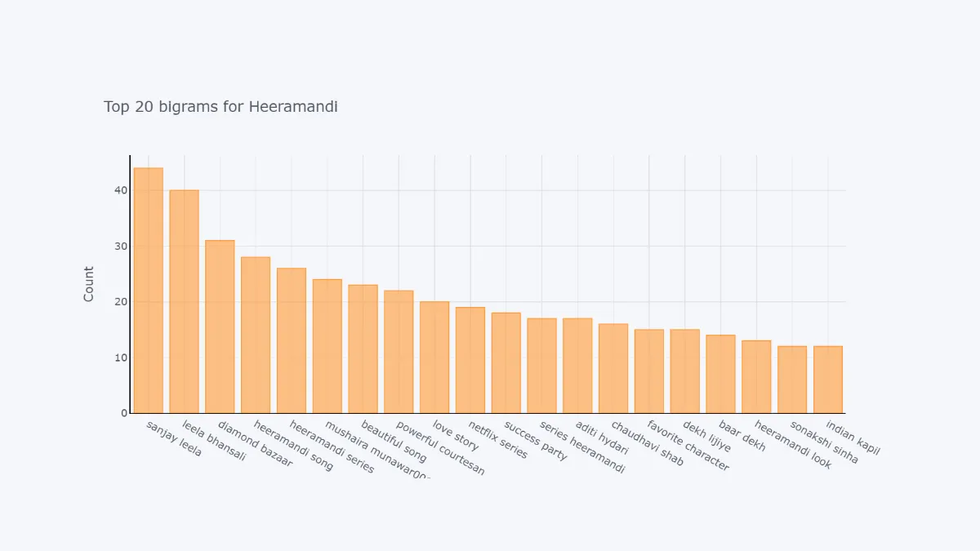Click the y-axis tick label 40

(x=121, y=190)
